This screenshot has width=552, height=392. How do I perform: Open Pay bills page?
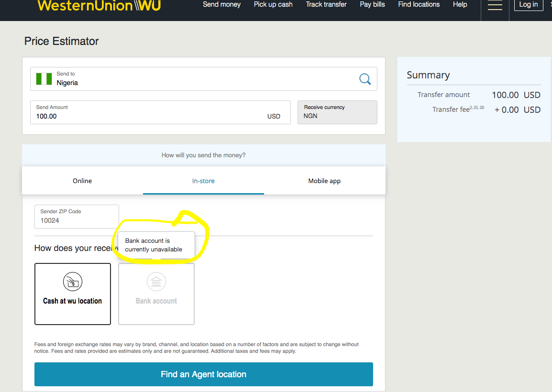[372, 5]
